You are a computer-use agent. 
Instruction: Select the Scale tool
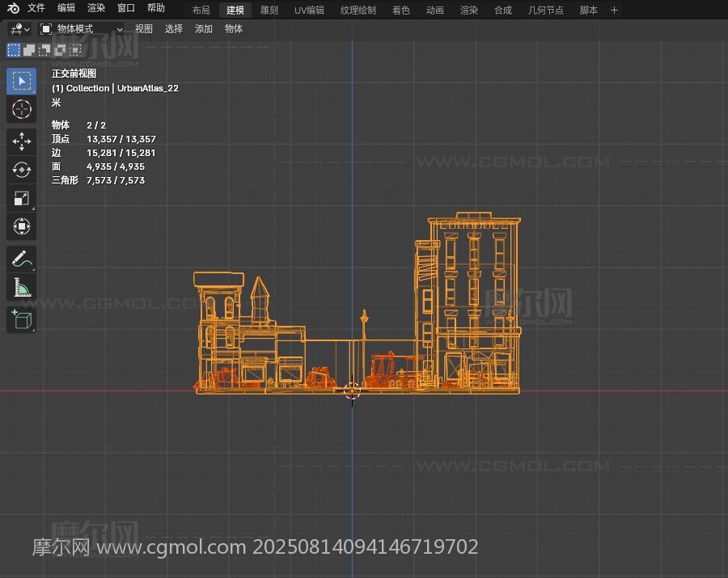point(22,198)
